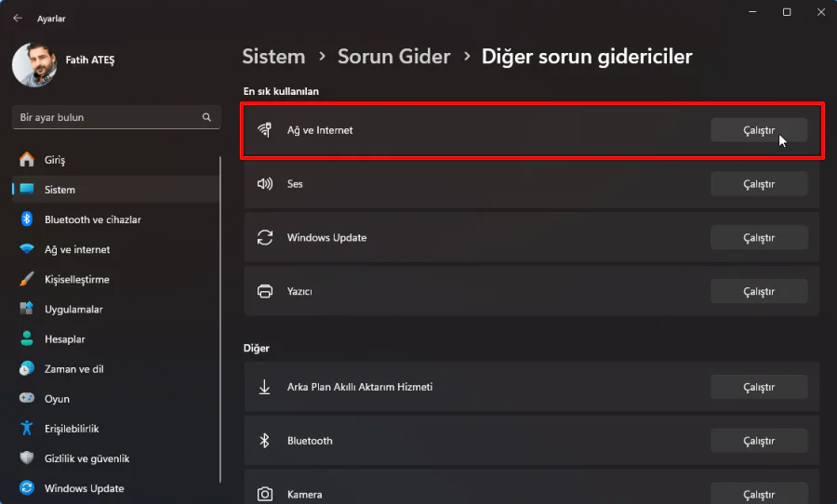Click the Wi-Fi icon beside Ağ ve internet
Screen dimensions: 837x504
click(x=27, y=249)
